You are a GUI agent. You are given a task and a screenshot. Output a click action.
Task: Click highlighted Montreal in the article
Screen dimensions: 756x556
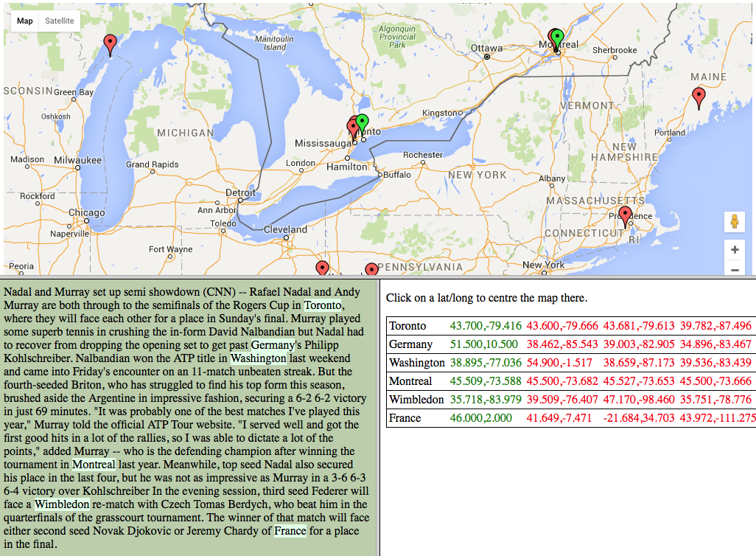(94, 465)
